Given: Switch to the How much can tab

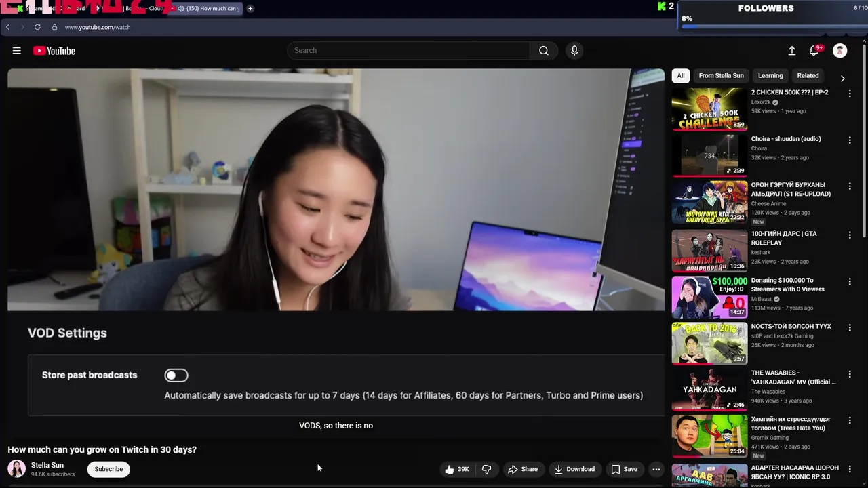Looking at the screenshot, I should (x=206, y=9).
